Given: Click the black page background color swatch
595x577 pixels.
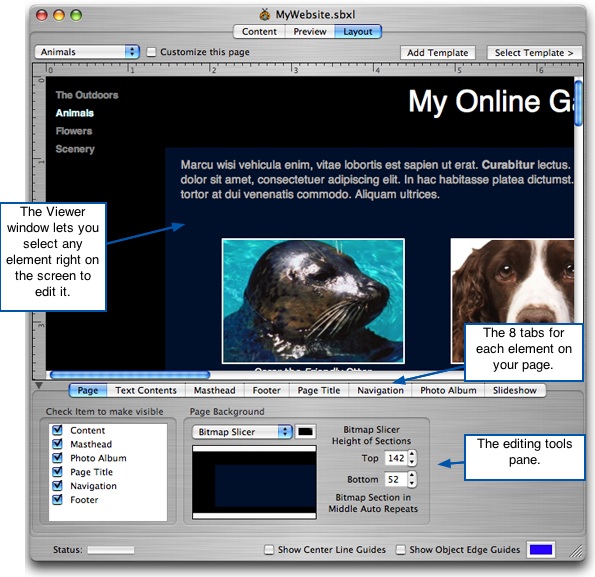Looking at the screenshot, I should tap(305, 432).
